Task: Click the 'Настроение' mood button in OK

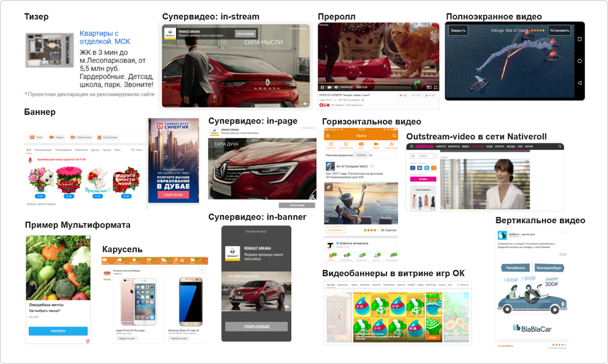Action: tap(108, 137)
